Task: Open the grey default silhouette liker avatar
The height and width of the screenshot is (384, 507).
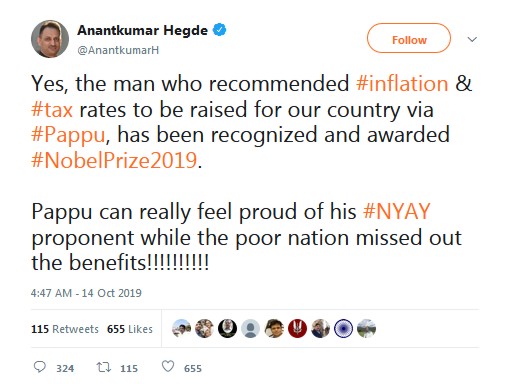Action: pyautogui.click(x=251, y=328)
